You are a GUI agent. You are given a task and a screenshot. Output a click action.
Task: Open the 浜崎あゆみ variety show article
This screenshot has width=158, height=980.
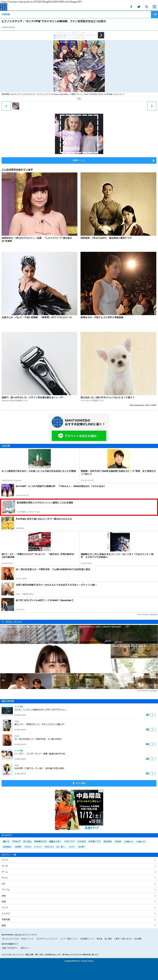point(40,207)
